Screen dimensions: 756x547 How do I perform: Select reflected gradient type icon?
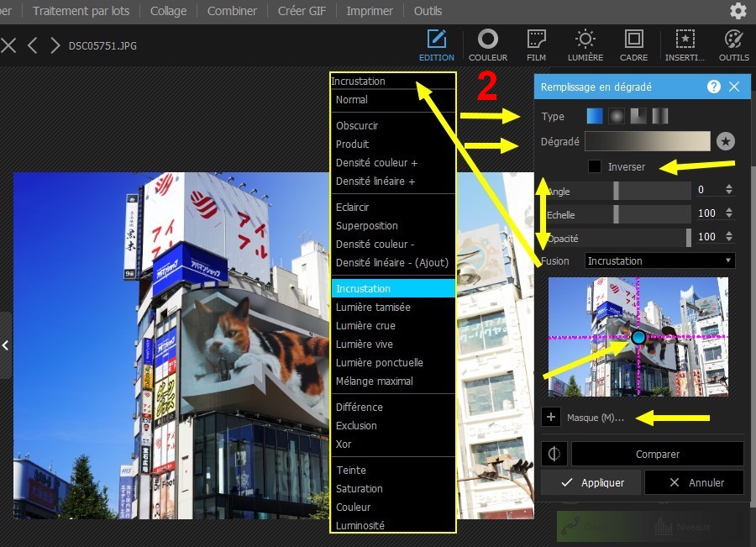tap(659, 116)
